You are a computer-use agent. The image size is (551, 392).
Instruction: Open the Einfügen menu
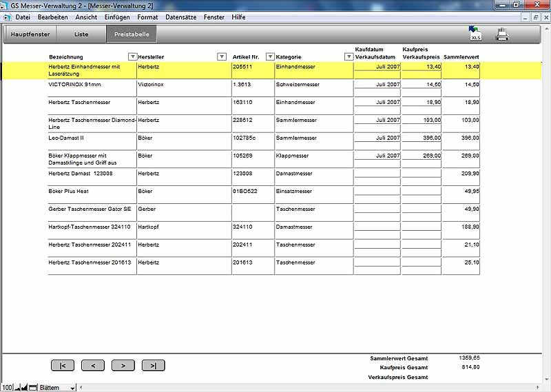(x=117, y=17)
